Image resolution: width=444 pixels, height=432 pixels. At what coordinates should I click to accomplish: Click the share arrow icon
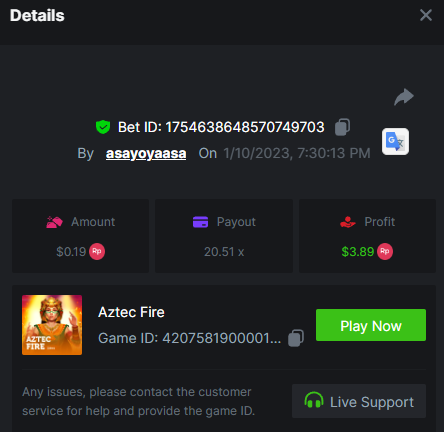(404, 97)
